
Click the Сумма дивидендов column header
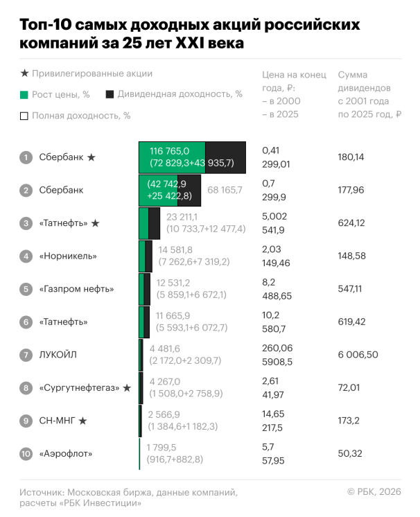tap(367, 95)
